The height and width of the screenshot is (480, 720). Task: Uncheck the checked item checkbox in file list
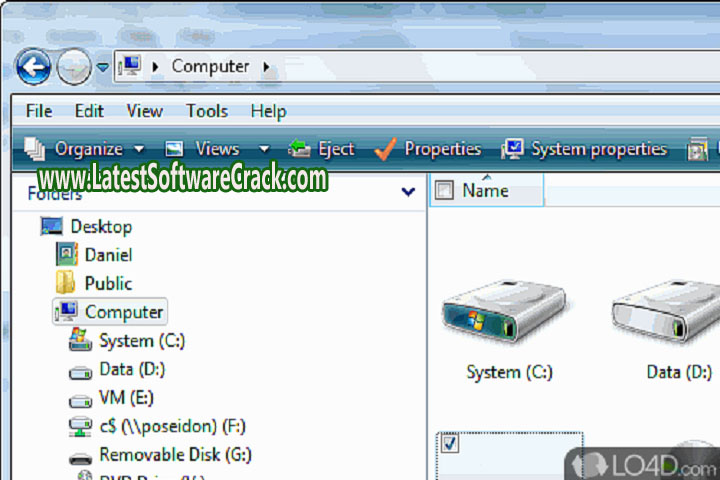(450, 444)
